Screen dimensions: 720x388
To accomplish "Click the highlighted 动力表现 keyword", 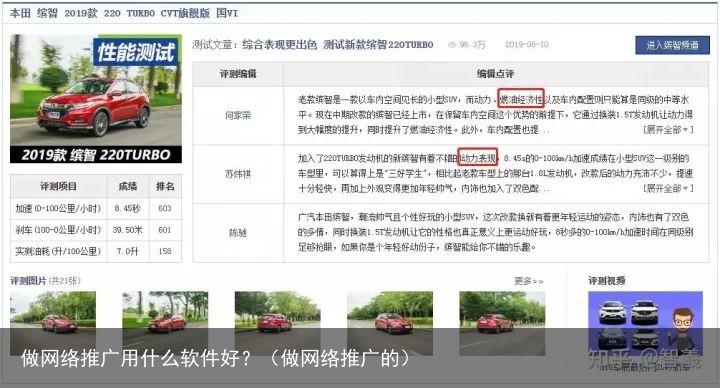I will tap(478, 158).
